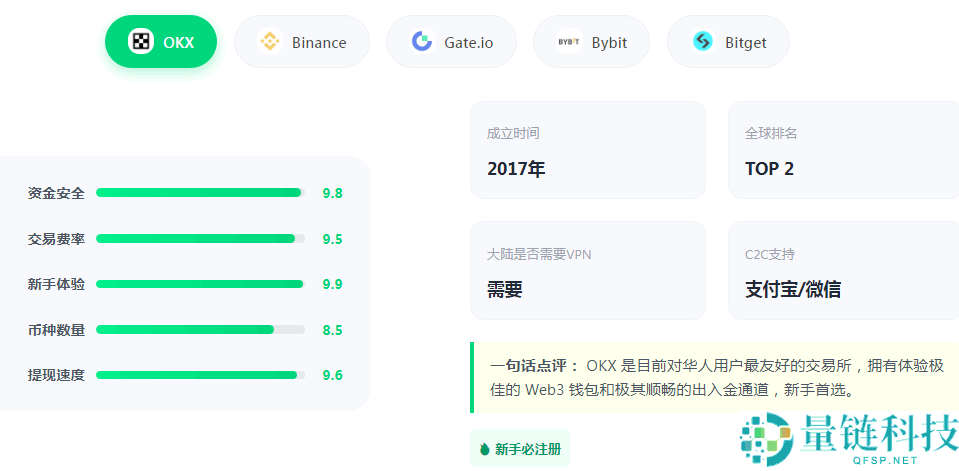Click the 9.6 score value

(333, 376)
